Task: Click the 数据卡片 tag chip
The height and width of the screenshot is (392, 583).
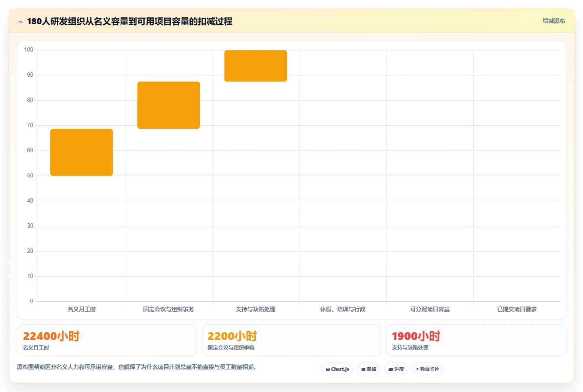Action: pos(427,369)
